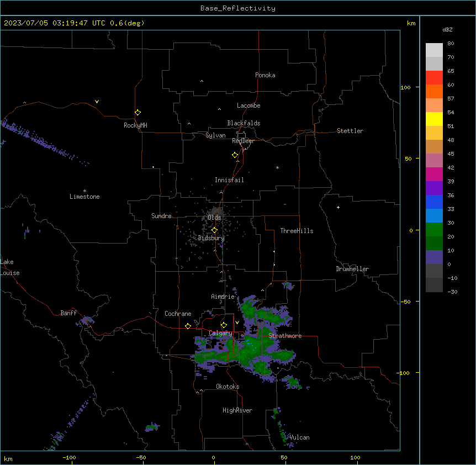
Task: Click the Limestone label
Action: click(84, 197)
